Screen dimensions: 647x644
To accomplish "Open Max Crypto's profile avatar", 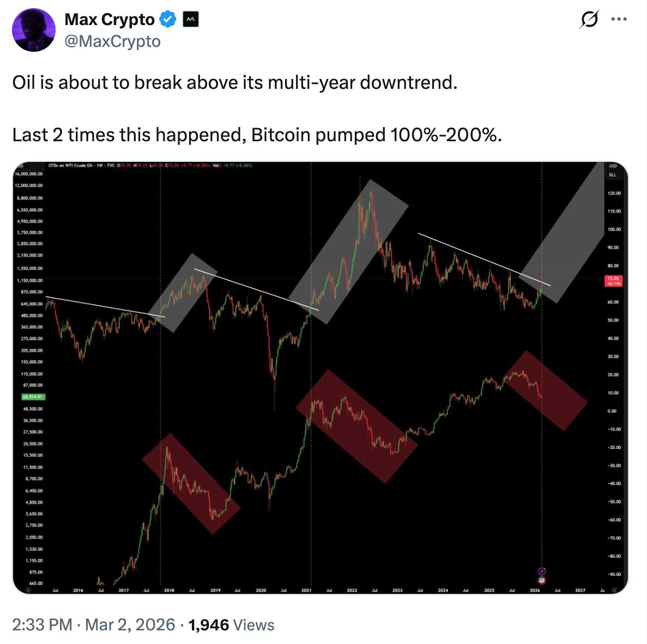I will tap(33, 29).
